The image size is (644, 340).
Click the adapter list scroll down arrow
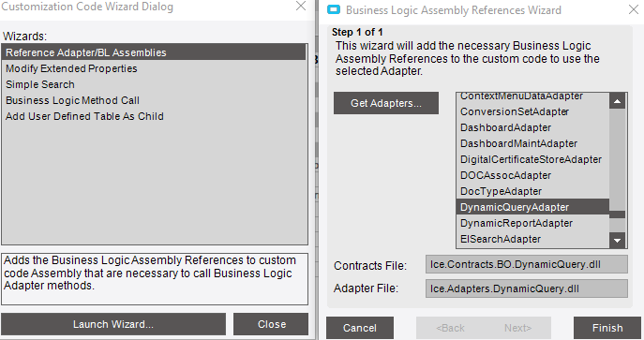click(618, 241)
